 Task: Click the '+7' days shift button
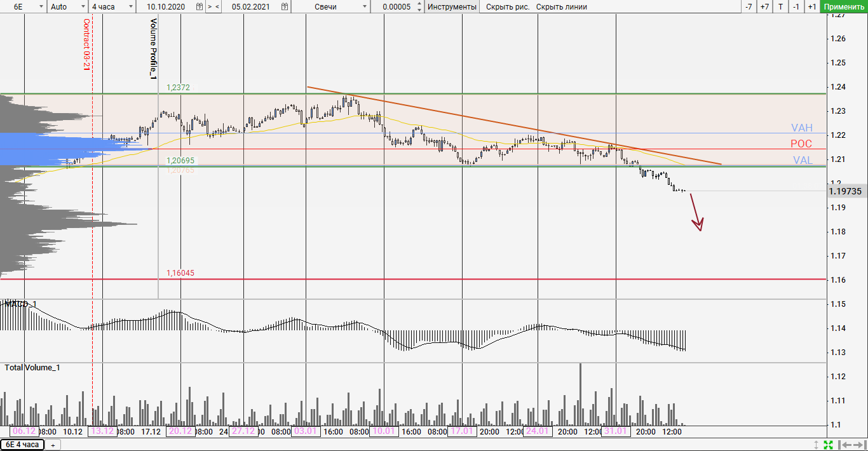764,7
